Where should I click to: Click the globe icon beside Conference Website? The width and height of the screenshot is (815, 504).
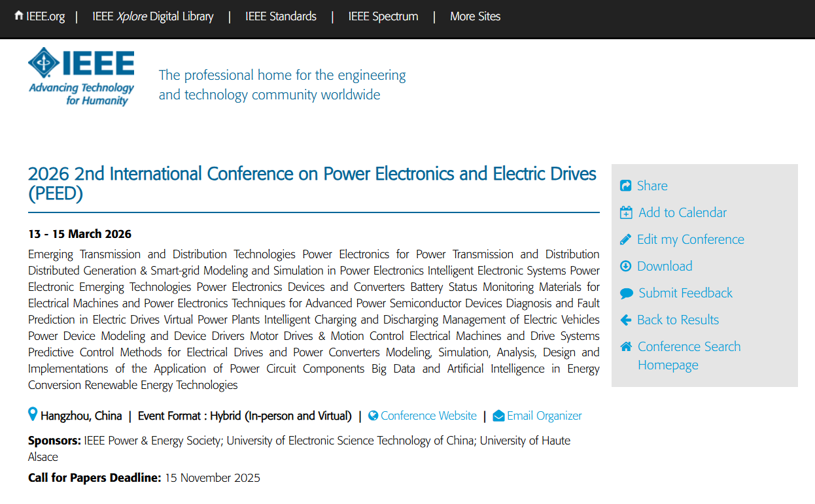tap(373, 416)
